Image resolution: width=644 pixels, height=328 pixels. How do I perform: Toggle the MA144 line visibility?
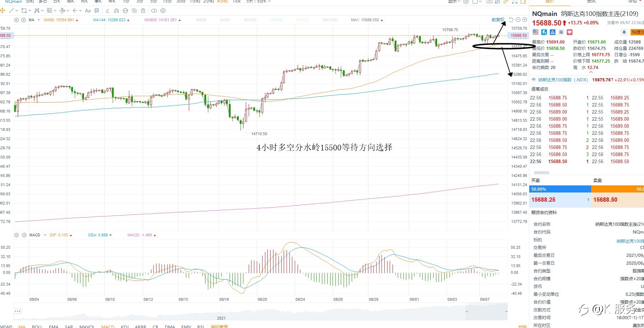tap(111, 20)
